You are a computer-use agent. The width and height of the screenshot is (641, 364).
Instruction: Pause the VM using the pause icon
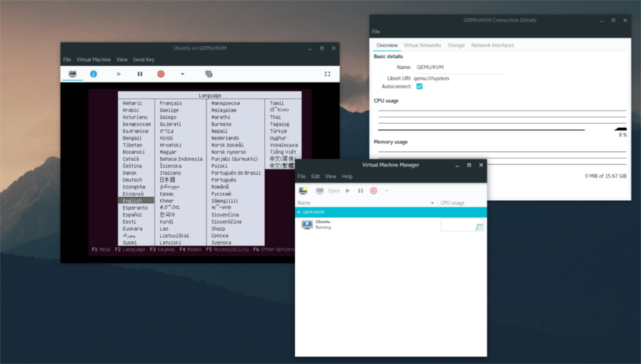click(140, 73)
